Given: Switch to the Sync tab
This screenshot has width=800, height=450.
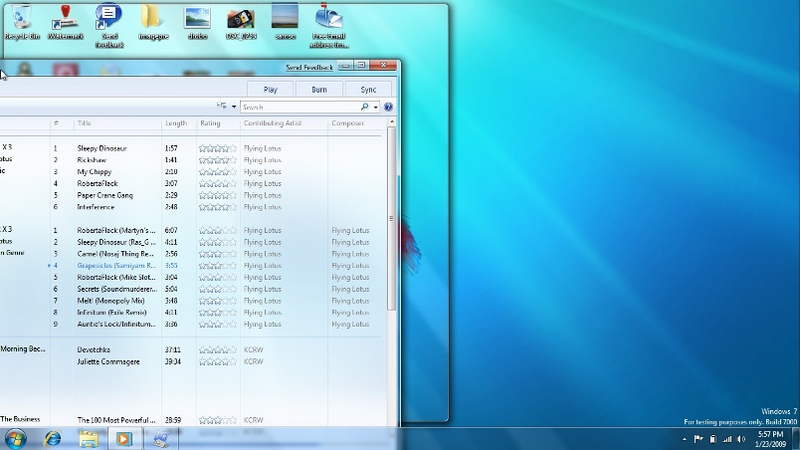Looking at the screenshot, I should [x=368, y=89].
